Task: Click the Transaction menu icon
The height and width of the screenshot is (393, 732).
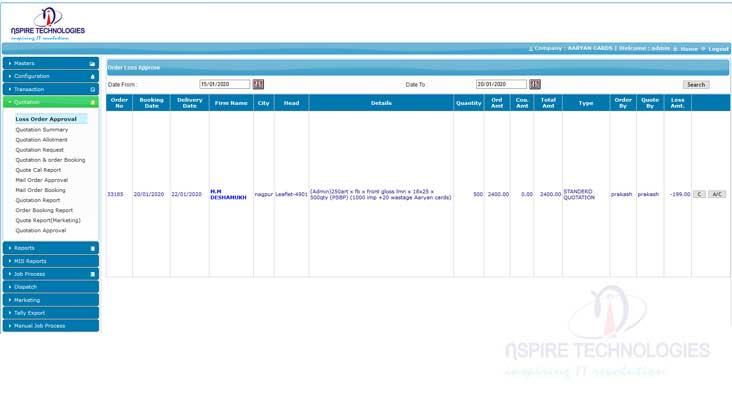Action: coord(92,90)
